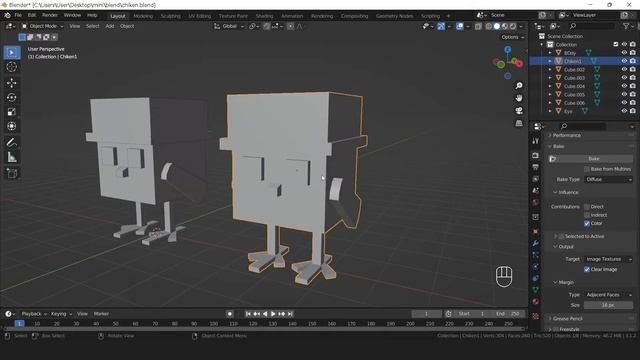640x360 pixels.
Task: Click the End frame 250 field
Action: coord(509,314)
